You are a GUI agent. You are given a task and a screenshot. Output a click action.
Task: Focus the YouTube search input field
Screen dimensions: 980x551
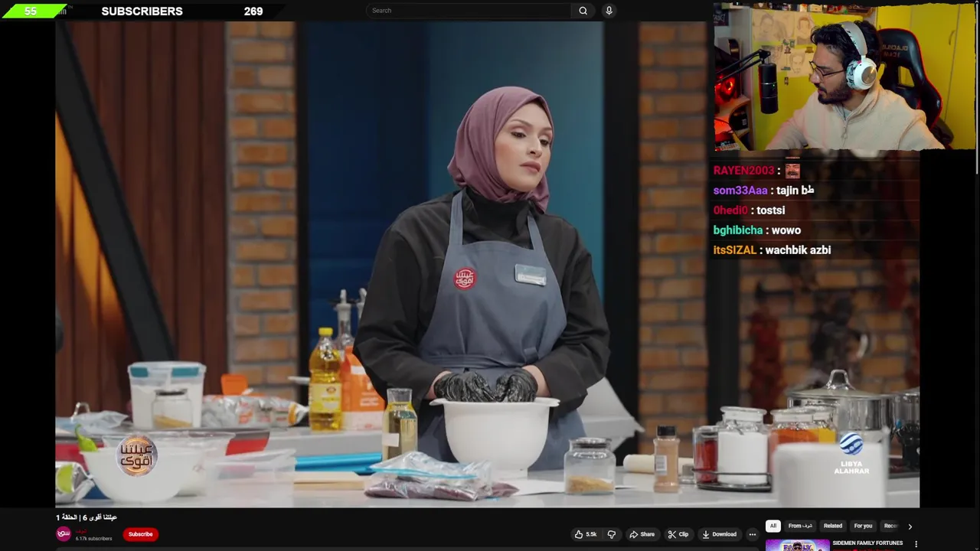[x=469, y=11]
